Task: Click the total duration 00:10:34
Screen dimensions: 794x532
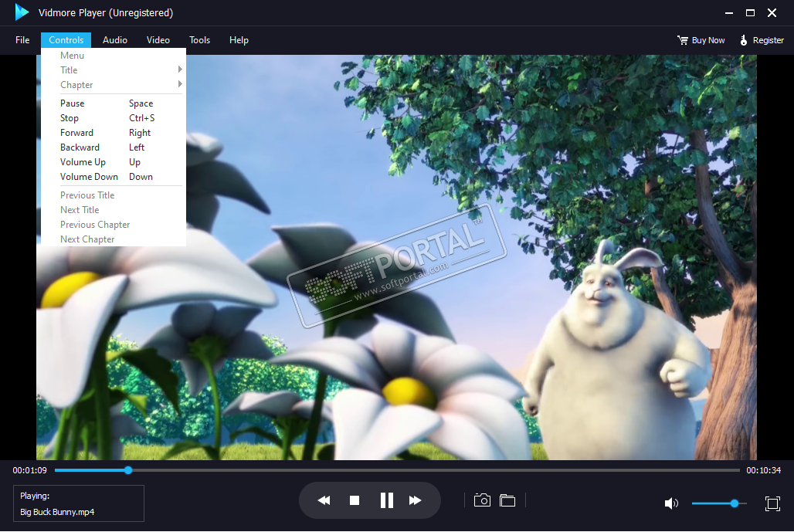Action: coord(764,470)
